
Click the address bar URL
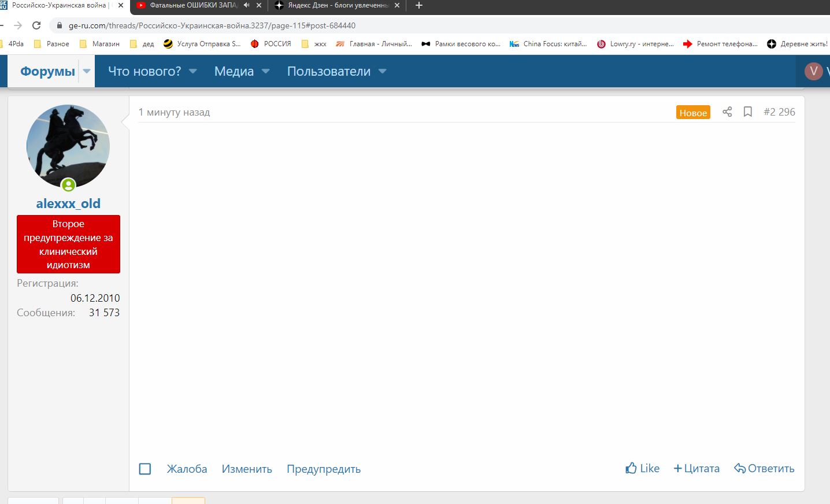click(212, 25)
